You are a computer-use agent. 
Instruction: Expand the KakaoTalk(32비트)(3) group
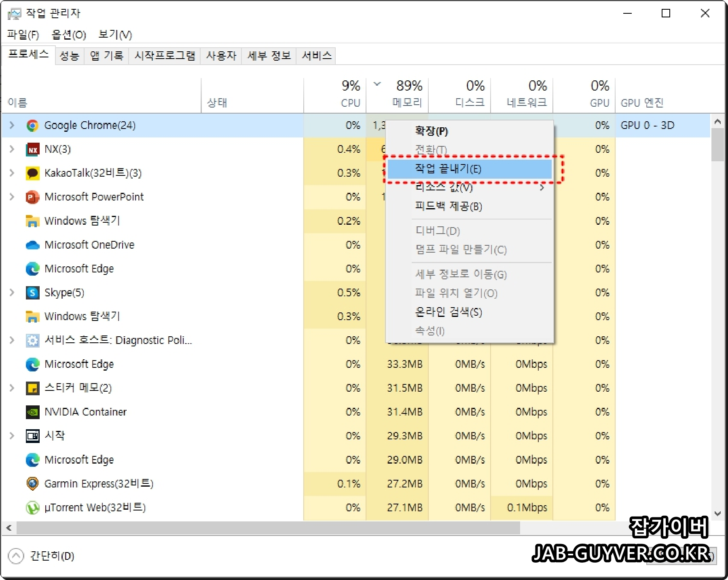point(12,173)
